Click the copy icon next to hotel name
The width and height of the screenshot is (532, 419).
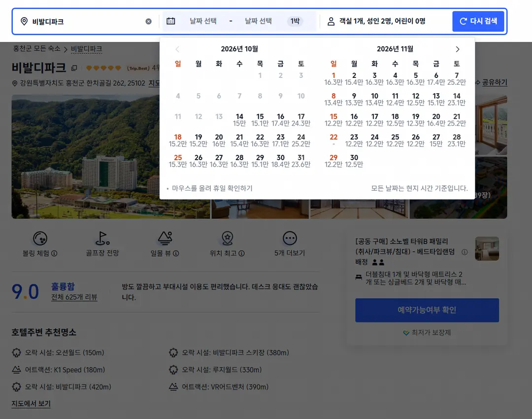(74, 68)
